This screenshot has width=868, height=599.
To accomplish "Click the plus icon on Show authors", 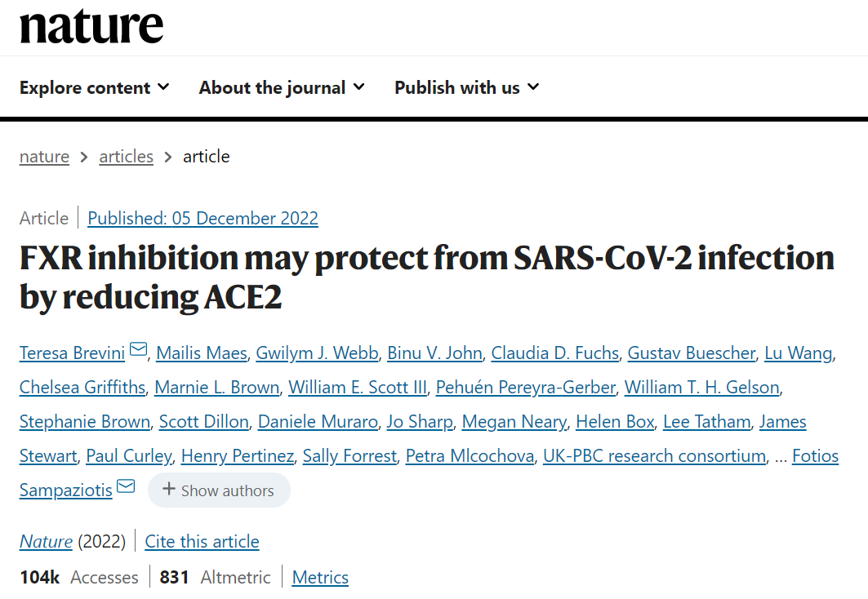I will pos(169,490).
